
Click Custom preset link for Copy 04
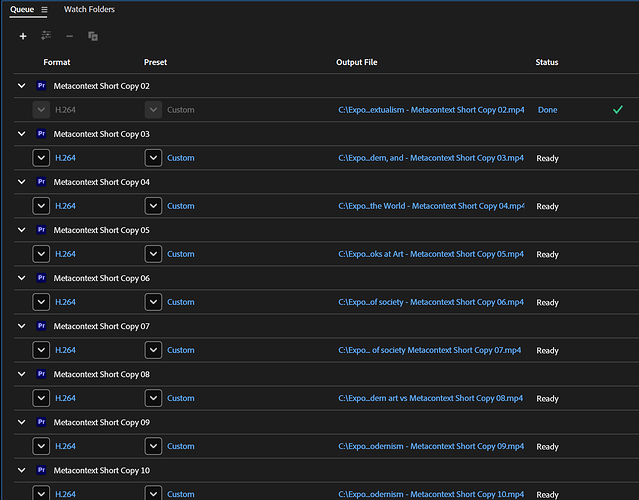pyautogui.click(x=181, y=206)
